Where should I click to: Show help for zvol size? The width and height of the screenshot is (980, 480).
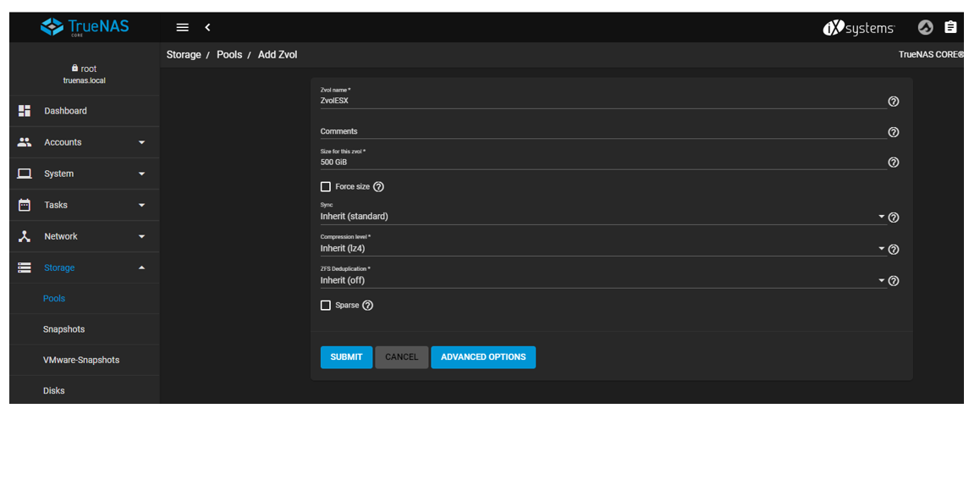tap(894, 163)
